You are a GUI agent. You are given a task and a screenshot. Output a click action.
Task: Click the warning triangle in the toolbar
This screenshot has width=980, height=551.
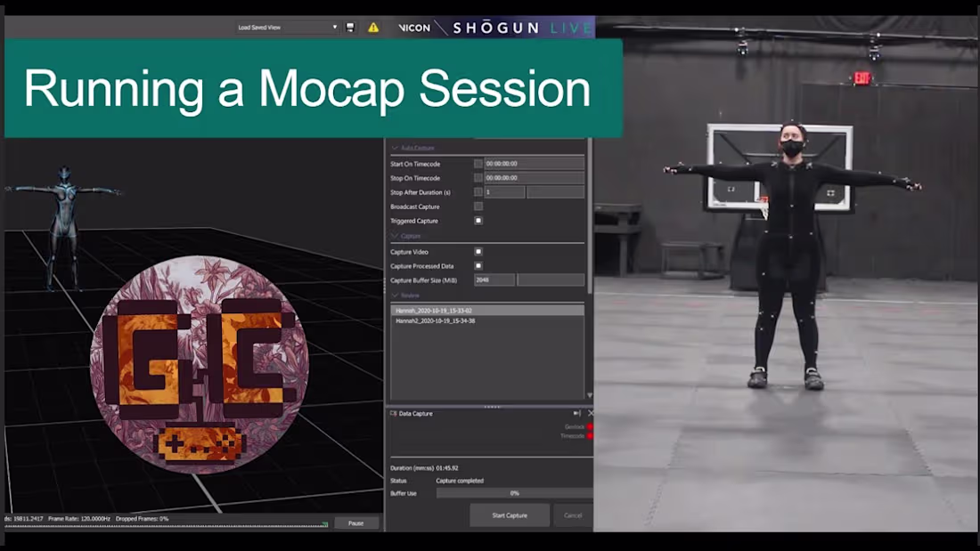coord(374,28)
